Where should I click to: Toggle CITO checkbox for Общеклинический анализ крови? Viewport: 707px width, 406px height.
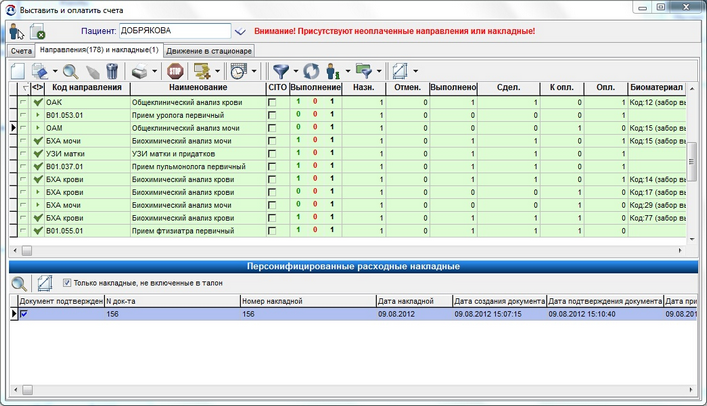(272, 102)
